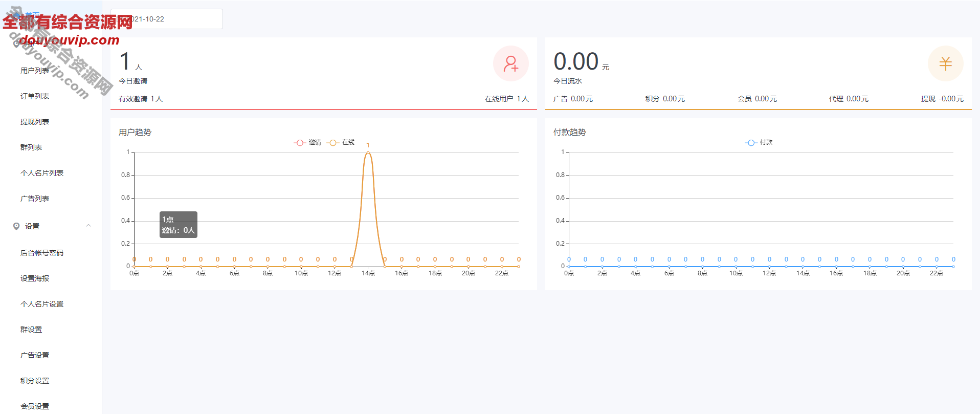Open 订单列表 in the sidebar
The image size is (980, 414).
tap(35, 96)
